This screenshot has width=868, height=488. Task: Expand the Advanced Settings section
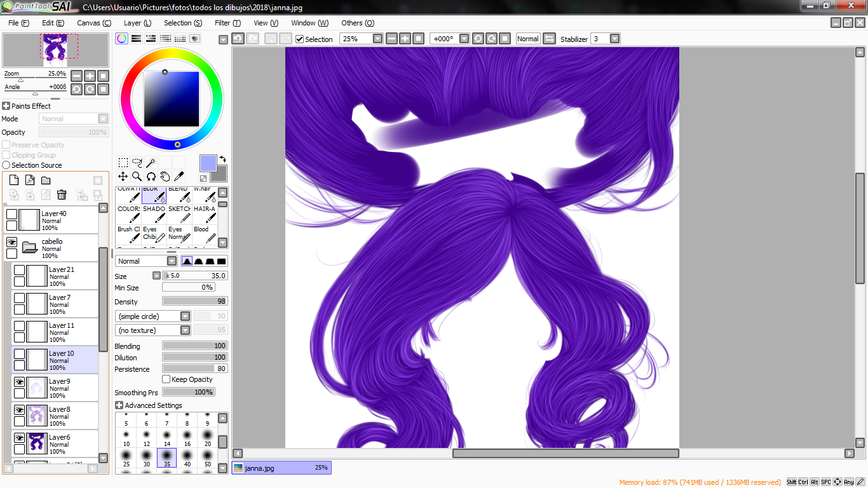tap(119, 405)
